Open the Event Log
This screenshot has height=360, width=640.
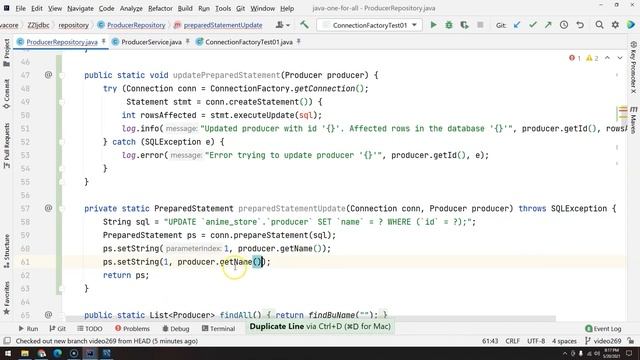(603, 329)
